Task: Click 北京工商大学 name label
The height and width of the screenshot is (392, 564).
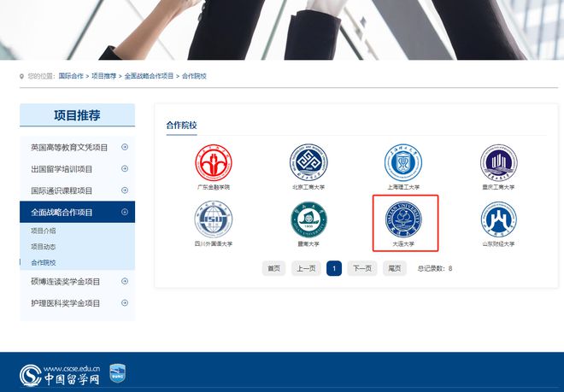Action: pos(308,187)
